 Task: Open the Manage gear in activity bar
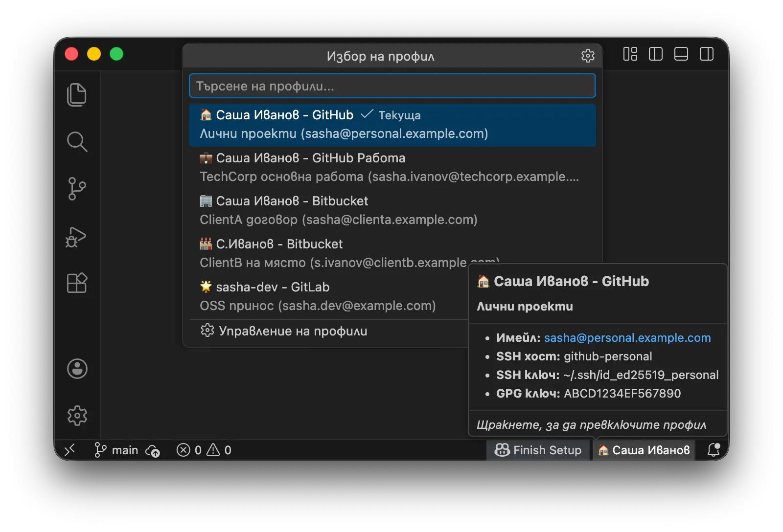coord(77,416)
